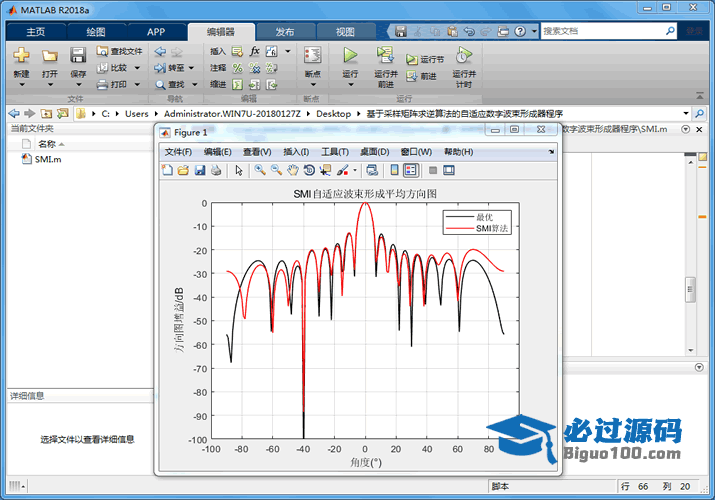The width and height of the screenshot is (715, 500).
Task: Activate the Rotate 3D tool
Action: coord(309,170)
